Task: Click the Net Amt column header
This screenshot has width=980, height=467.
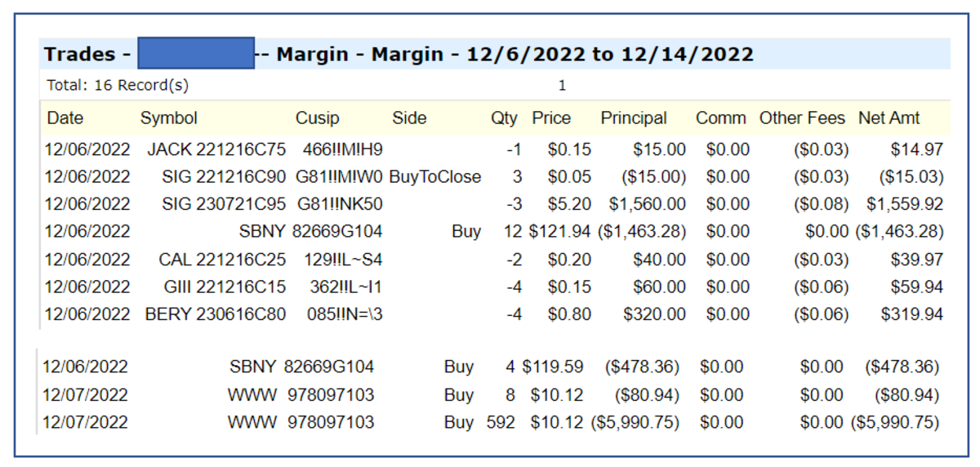Action: click(x=889, y=118)
